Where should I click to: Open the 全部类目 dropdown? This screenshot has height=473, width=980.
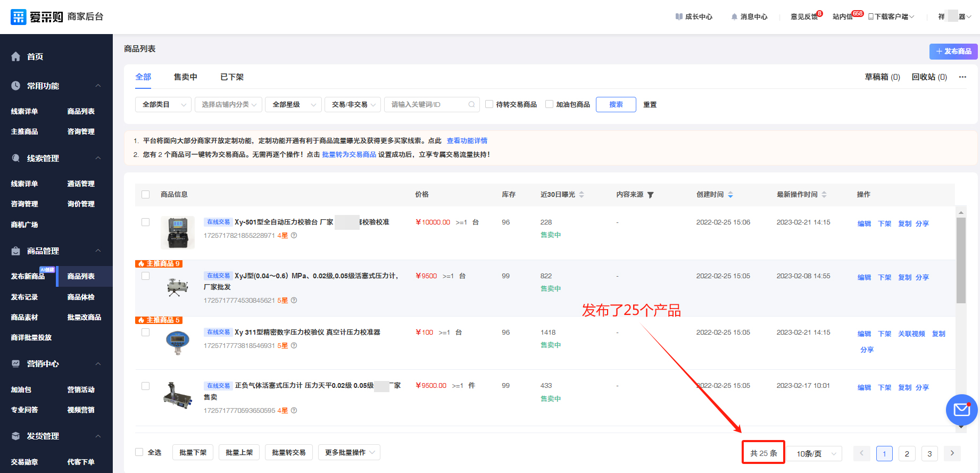coord(163,105)
